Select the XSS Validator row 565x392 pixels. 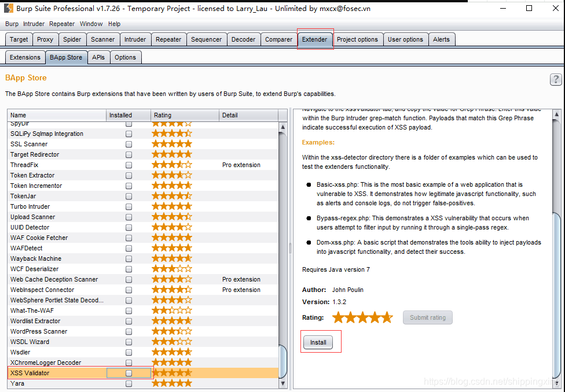[x=143, y=373]
